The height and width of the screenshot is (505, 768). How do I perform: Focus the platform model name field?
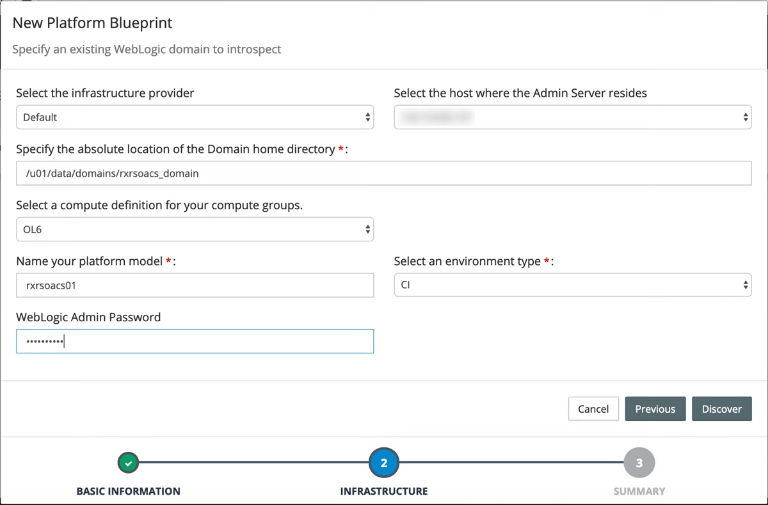(195, 285)
